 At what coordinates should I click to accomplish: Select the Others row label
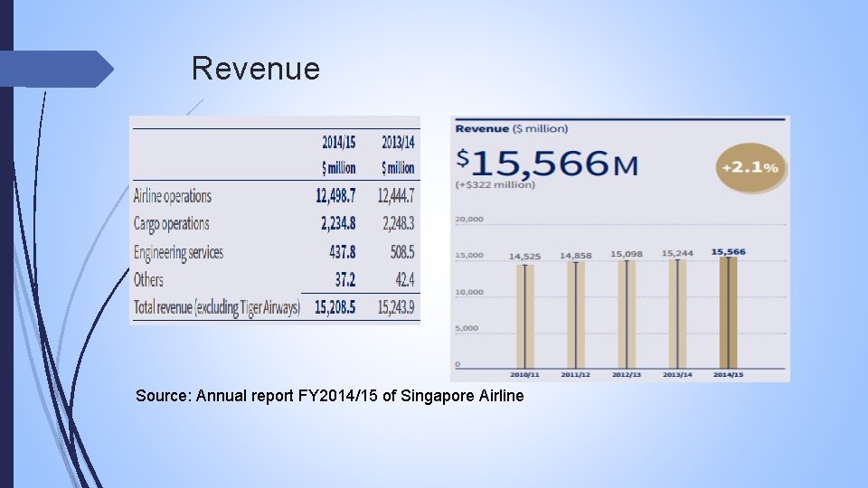tap(147, 280)
